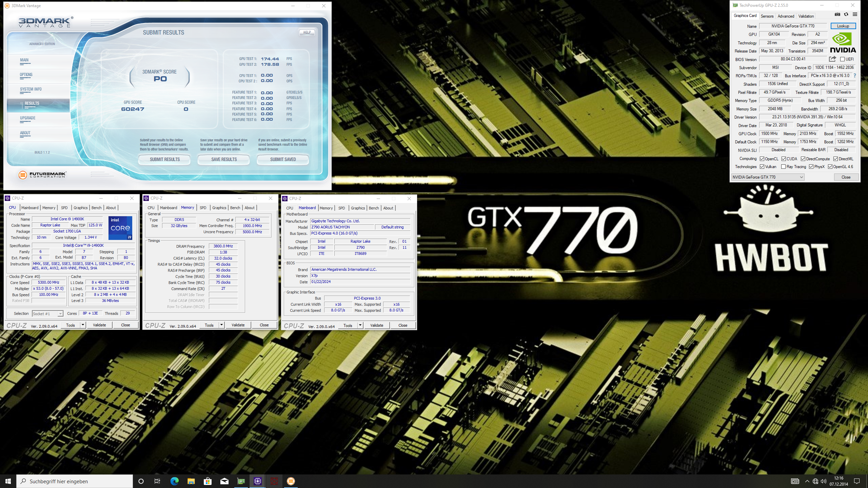Switch to Advanced tab in GPU-Z

click(786, 16)
